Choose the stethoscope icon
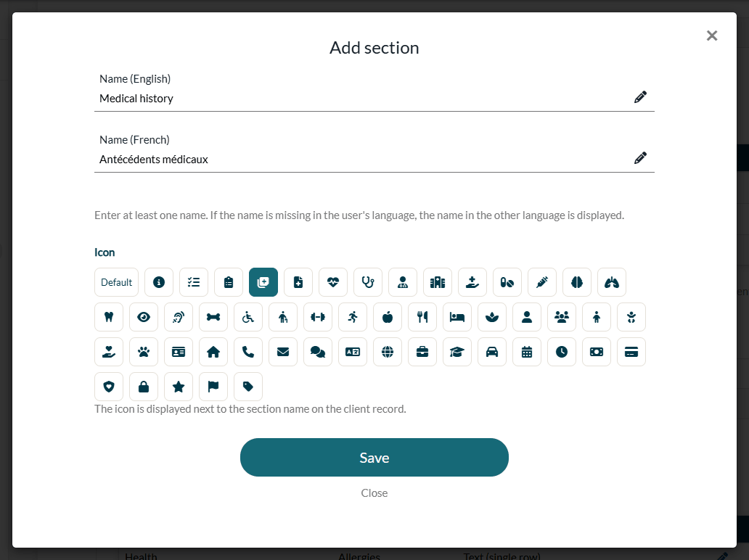Screen dimensions: 749x560 click(x=368, y=282)
